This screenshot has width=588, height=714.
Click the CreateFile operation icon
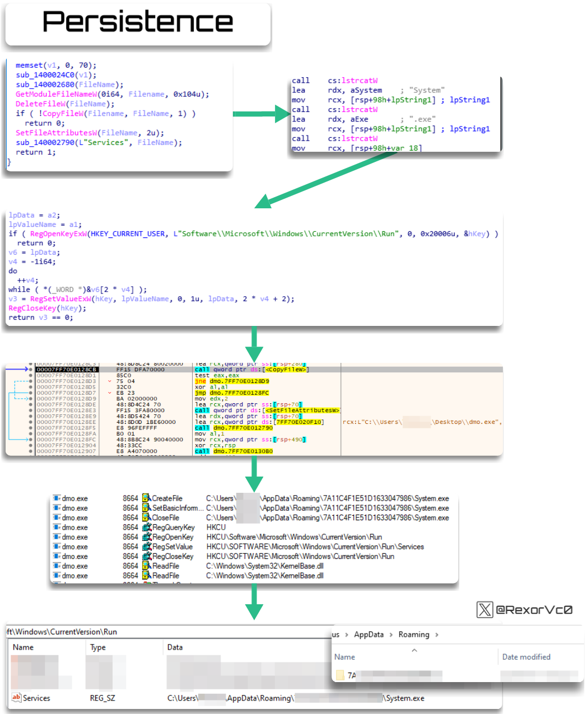pos(147,498)
